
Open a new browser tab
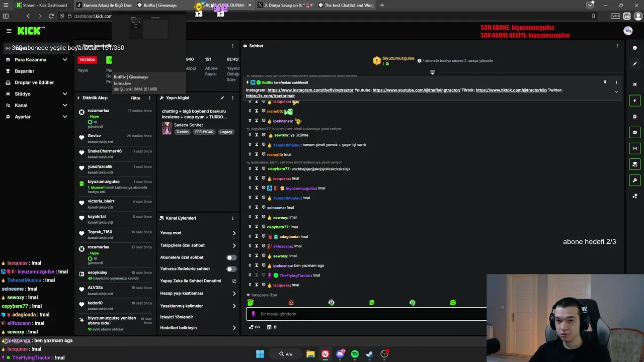point(382,5)
